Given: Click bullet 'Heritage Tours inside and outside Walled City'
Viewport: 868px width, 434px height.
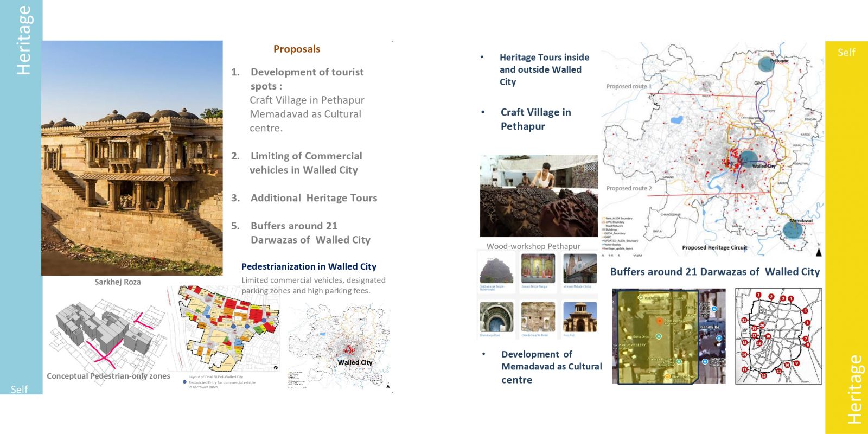Looking at the screenshot, I should pyautogui.click(x=544, y=69).
